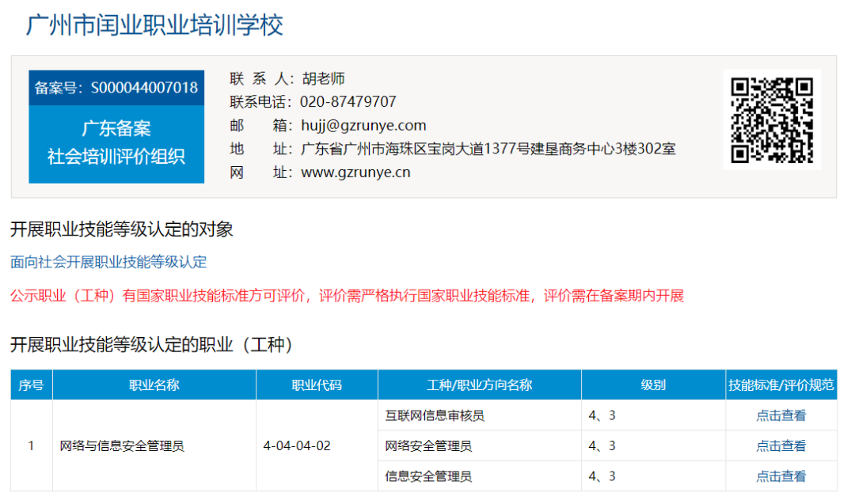The height and width of the screenshot is (504, 855).
Task: Open 点击查看 link for 信息安全管理员
Action: pos(781,477)
